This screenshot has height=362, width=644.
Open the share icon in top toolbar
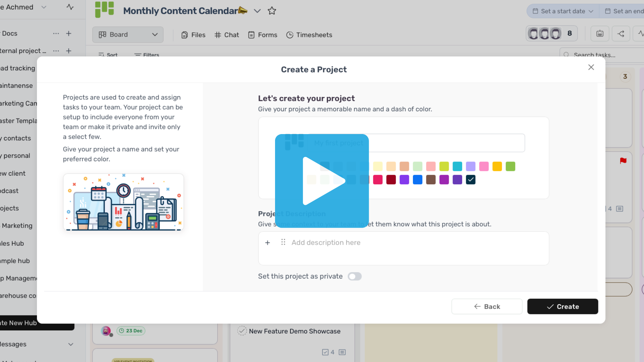621,34
